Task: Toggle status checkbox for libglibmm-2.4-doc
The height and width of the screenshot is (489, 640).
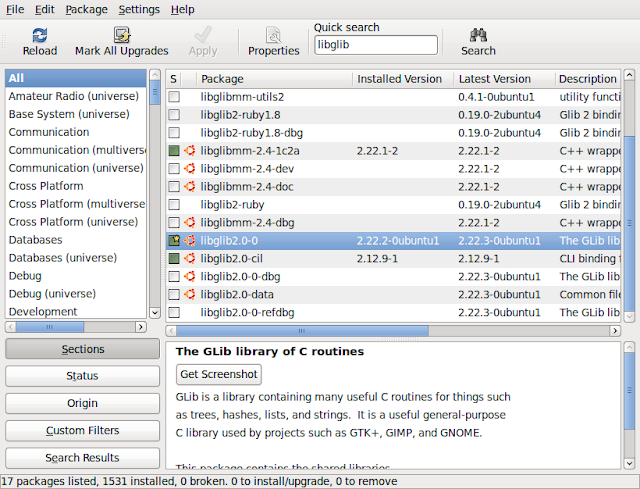Action: click(x=174, y=187)
